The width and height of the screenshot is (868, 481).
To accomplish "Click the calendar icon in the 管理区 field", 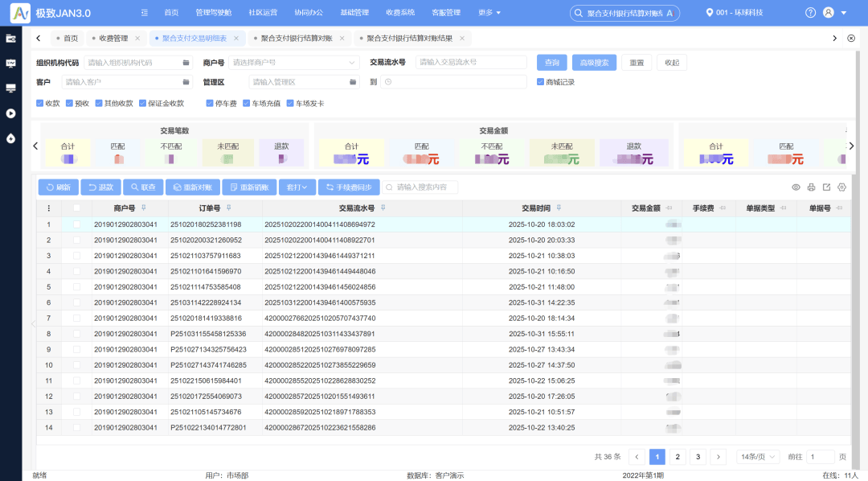I will click(350, 81).
